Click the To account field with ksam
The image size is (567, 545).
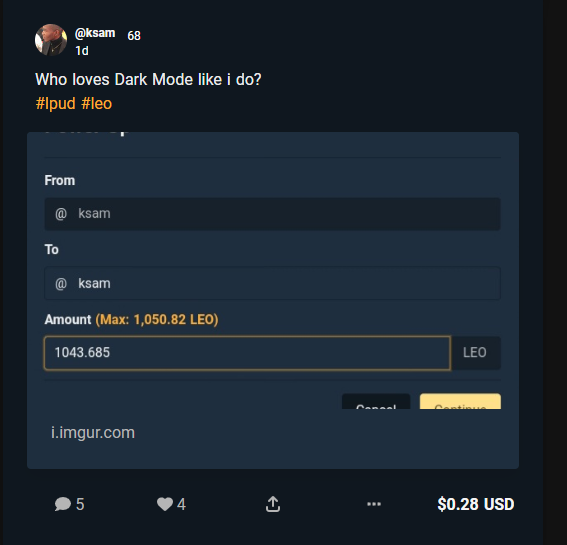272,283
